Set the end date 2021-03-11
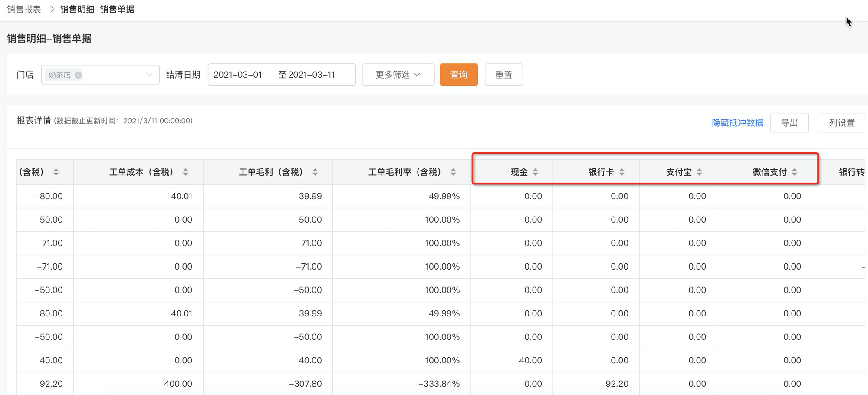The height and width of the screenshot is (395, 868). click(311, 75)
